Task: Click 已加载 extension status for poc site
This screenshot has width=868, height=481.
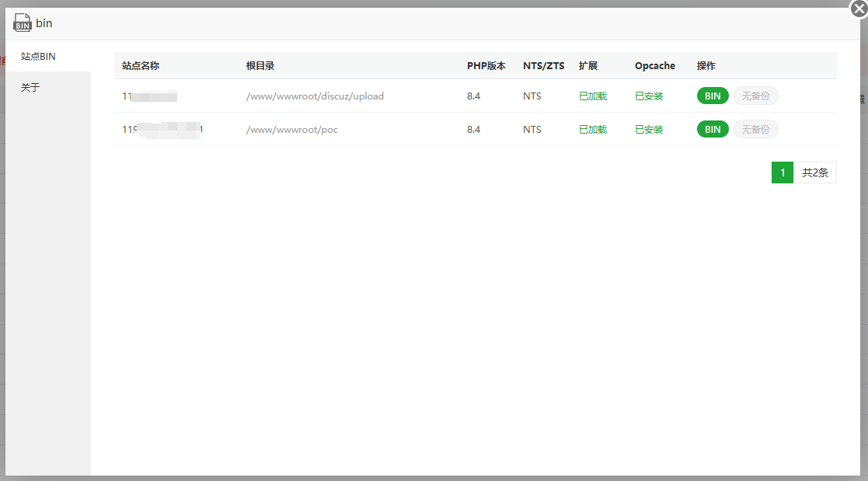Action: [x=593, y=130]
